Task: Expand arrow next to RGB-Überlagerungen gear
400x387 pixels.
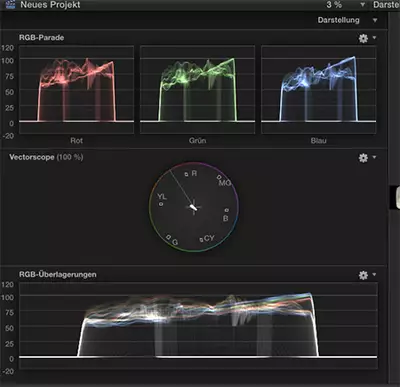Action: [x=374, y=274]
